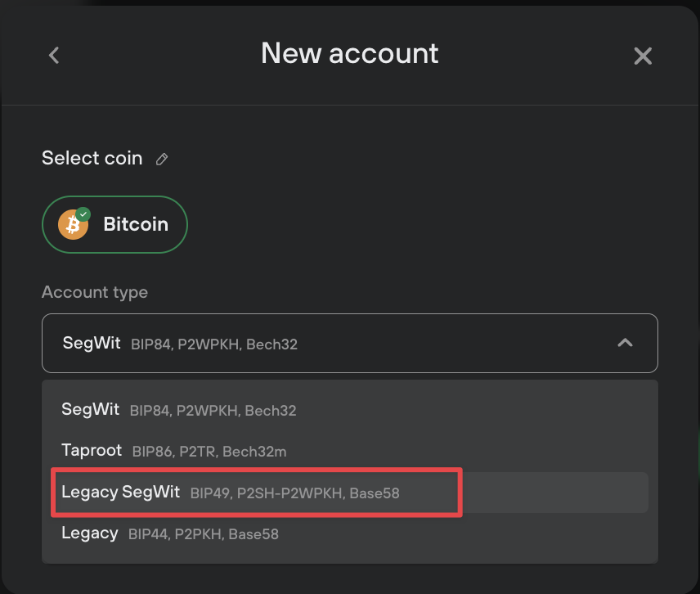Image resolution: width=700 pixels, height=594 pixels.
Task: Collapse the Account type dropdown via up chevron
Action: (x=625, y=343)
